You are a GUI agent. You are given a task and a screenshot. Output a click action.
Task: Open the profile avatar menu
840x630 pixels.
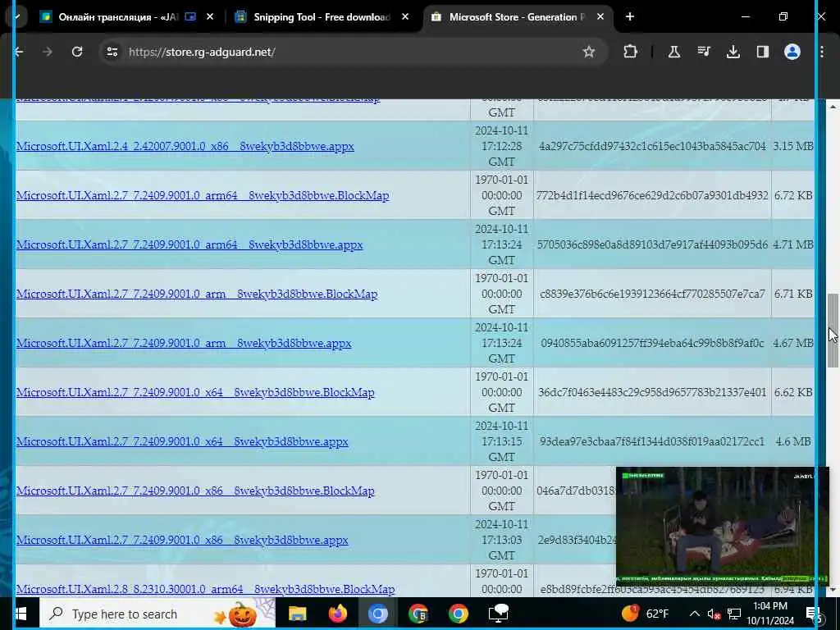click(792, 52)
